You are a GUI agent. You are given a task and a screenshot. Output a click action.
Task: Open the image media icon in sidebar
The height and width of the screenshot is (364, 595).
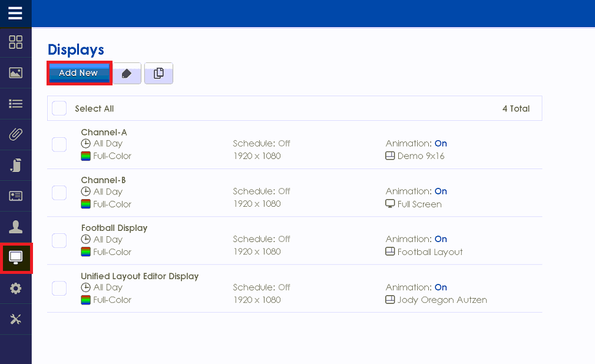tap(15, 73)
